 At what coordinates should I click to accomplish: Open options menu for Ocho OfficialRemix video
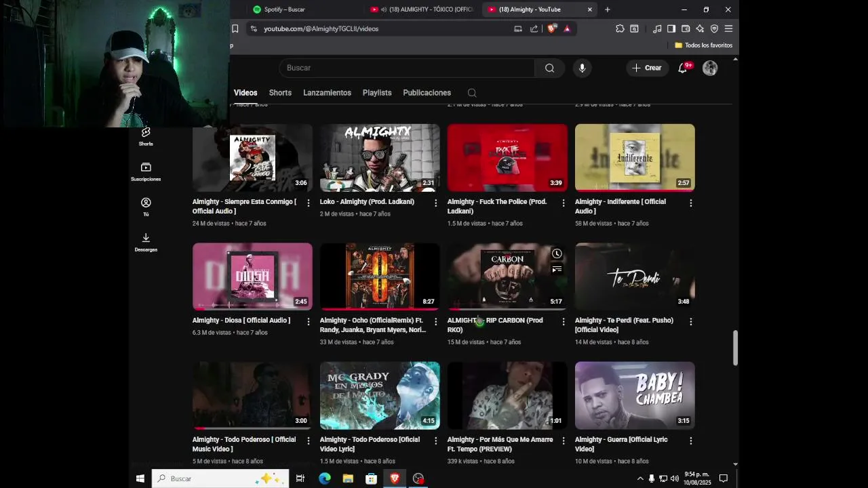pyautogui.click(x=435, y=321)
